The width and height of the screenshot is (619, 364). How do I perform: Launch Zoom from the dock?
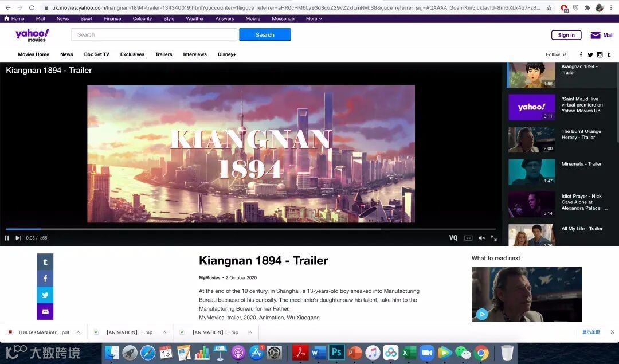[426, 353]
